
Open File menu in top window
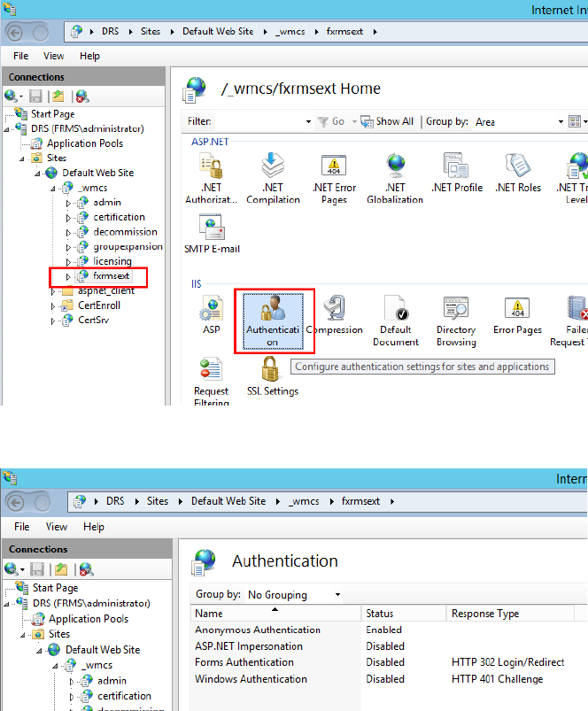(21, 56)
